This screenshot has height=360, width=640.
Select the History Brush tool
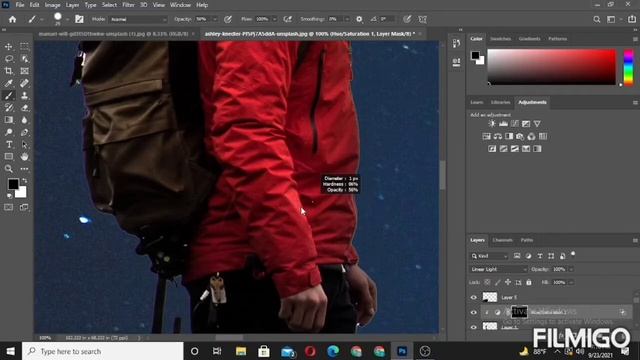click(9, 108)
